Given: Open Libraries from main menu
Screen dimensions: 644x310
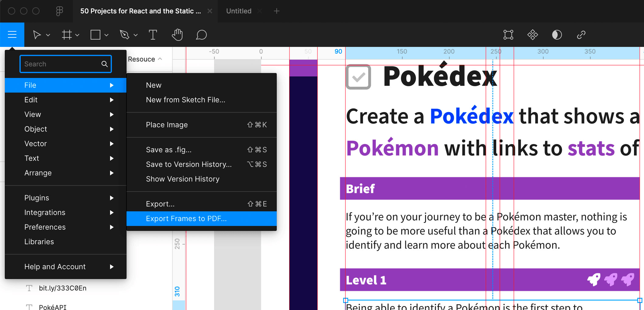Looking at the screenshot, I should [66, 242].
